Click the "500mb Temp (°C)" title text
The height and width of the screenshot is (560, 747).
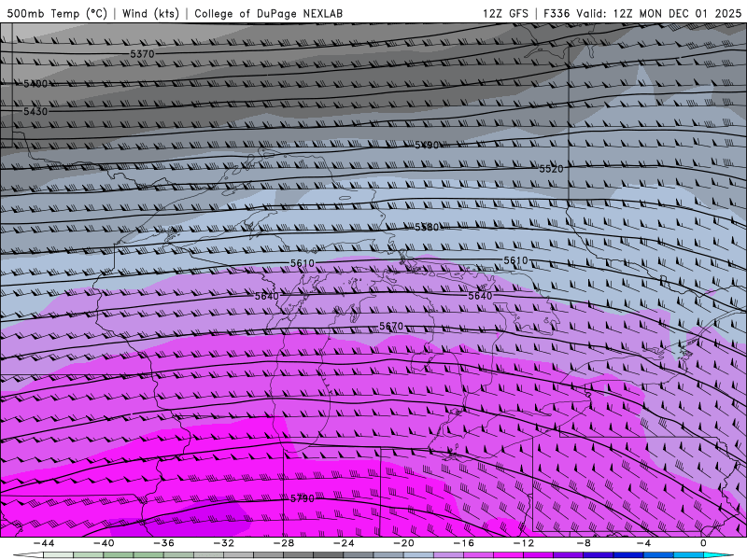tap(56, 13)
